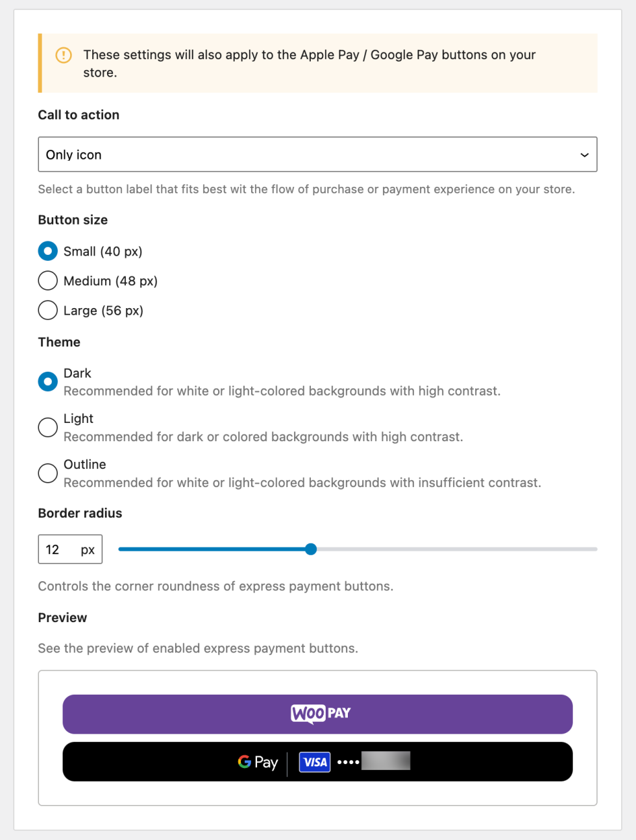Choose the Light theme option
636x840 pixels.
pos(48,427)
